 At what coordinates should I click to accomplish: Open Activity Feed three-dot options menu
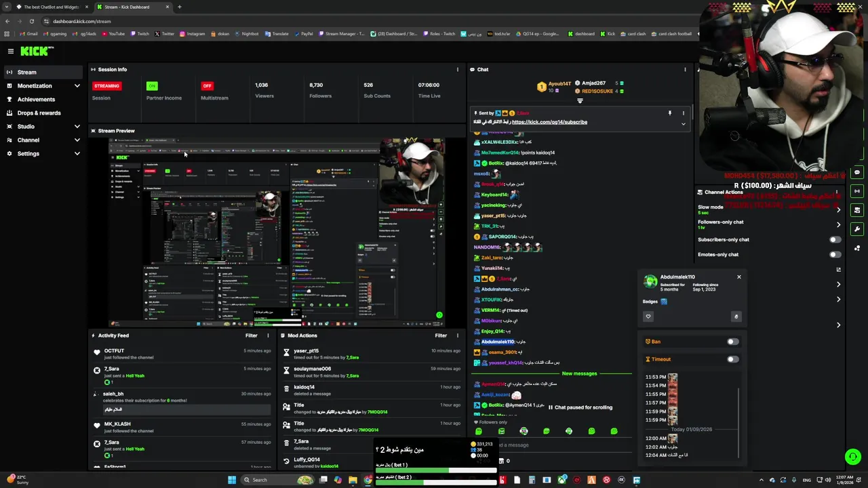[268, 335]
